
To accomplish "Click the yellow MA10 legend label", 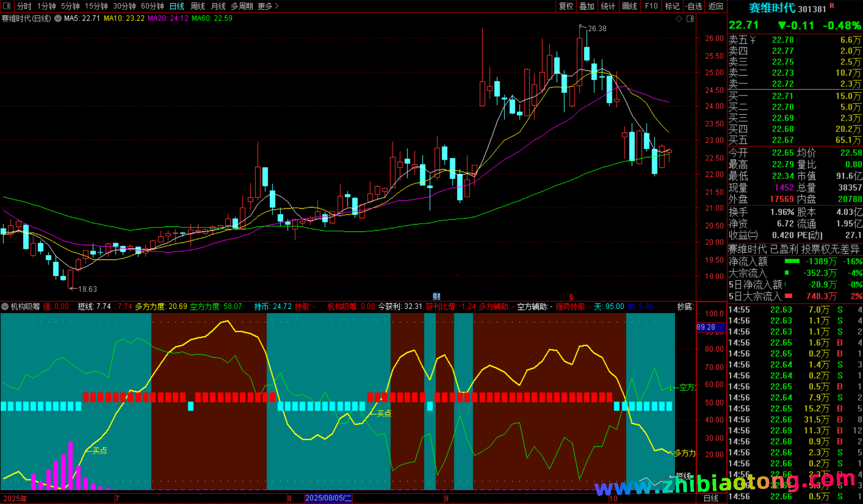I will coord(124,18).
